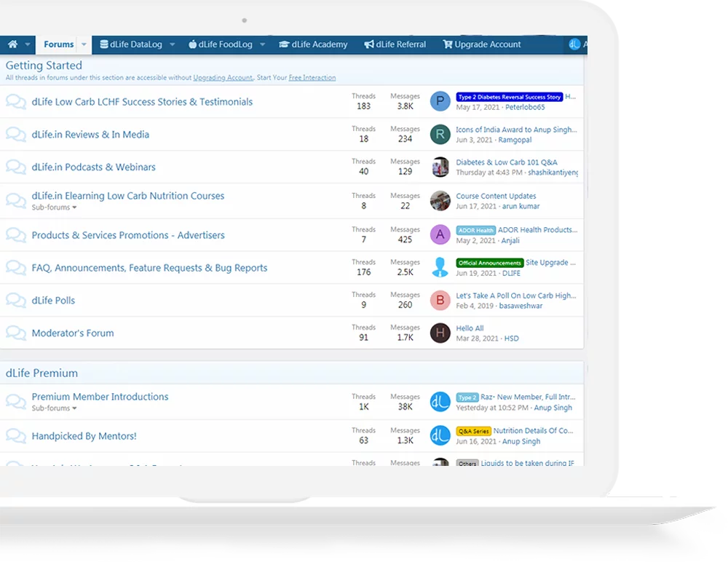Click Anjali's A avatar
Viewport: 728px width, 562px height.
[x=440, y=234]
